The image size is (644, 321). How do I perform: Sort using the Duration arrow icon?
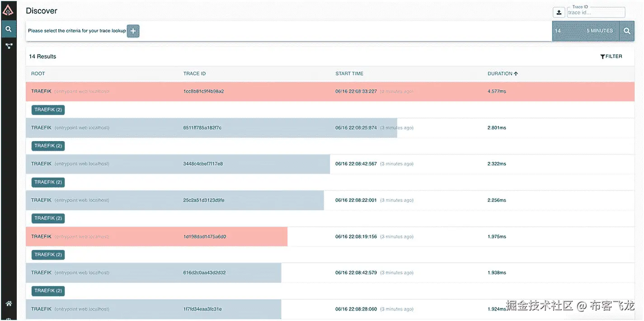pos(516,74)
